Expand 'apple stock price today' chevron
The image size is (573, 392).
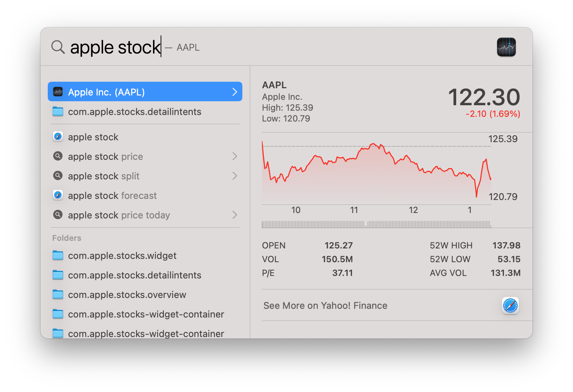(x=234, y=215)
